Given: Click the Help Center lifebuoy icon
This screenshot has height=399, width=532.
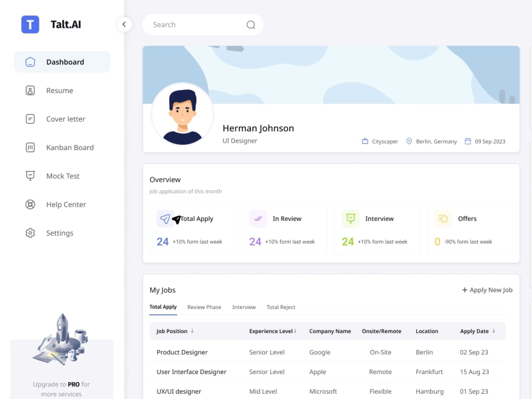Looking at the screenshot, I should point(30,205).
